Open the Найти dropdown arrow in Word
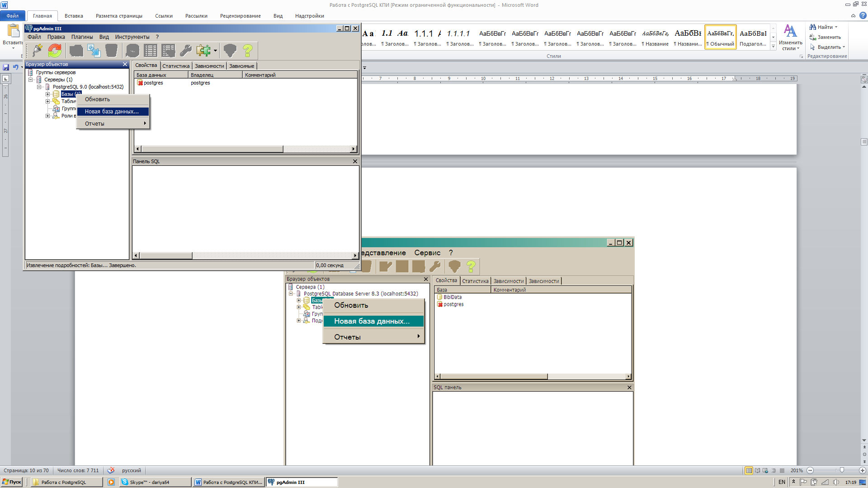Image resolution: width=868 pixels, height=488 pixels. 836,27
